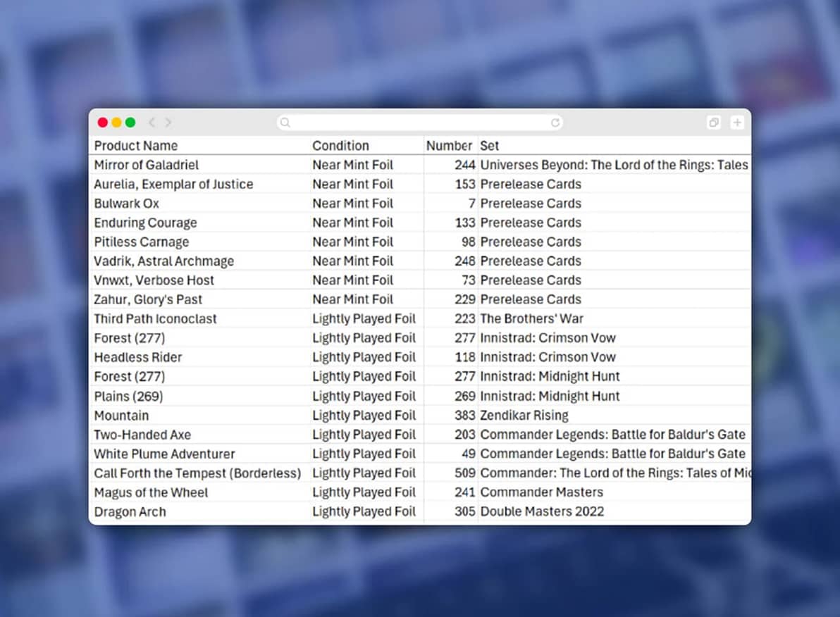
Task: Click the search magnifier icon
Action: click(285, 123)
